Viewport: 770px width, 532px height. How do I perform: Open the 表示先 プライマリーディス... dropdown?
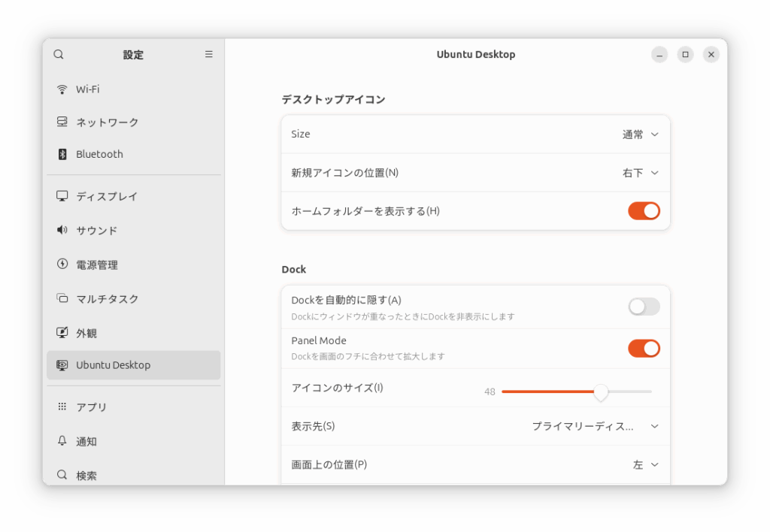[x=596, y=427]
